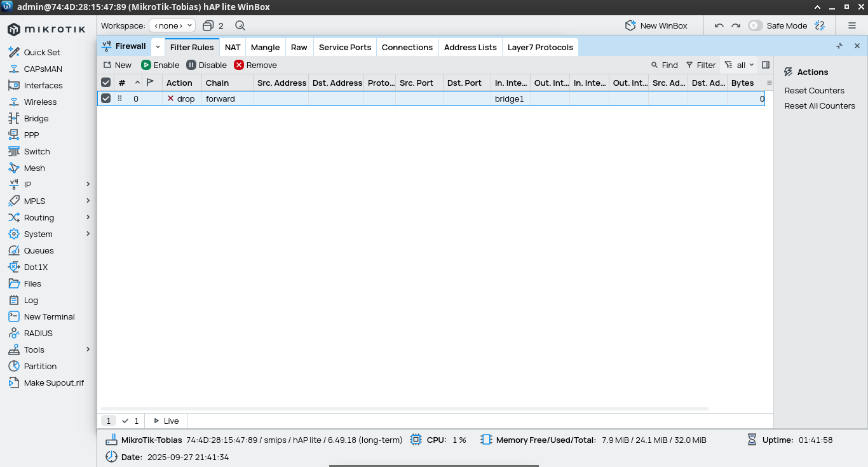Image resolution: width=868 pixels, height=467 pixels.
Task: Open Wireless from the sidebar
Action: [40, 102]
